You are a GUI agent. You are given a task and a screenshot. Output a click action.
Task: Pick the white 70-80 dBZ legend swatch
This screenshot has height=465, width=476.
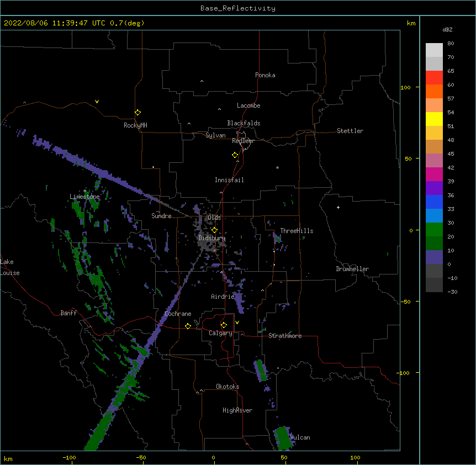coord(434,50)
